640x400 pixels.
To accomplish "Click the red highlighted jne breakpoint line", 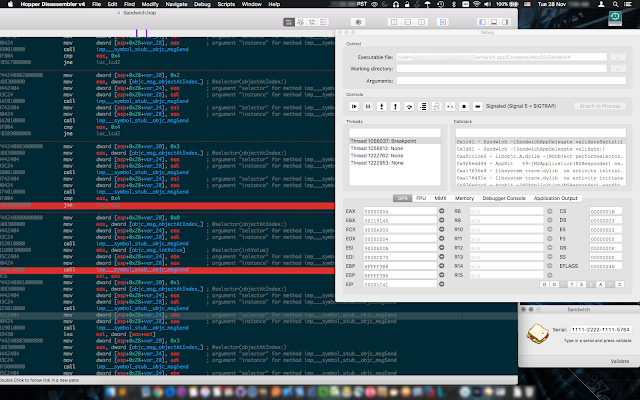I will pos(167,205).
